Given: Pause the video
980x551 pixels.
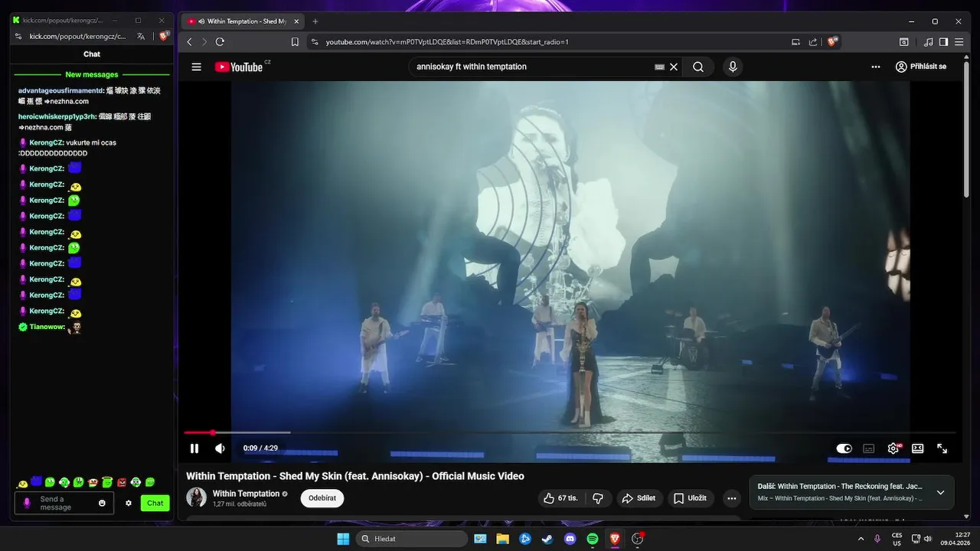Looking at the screenshot, I should pos(194,448).
